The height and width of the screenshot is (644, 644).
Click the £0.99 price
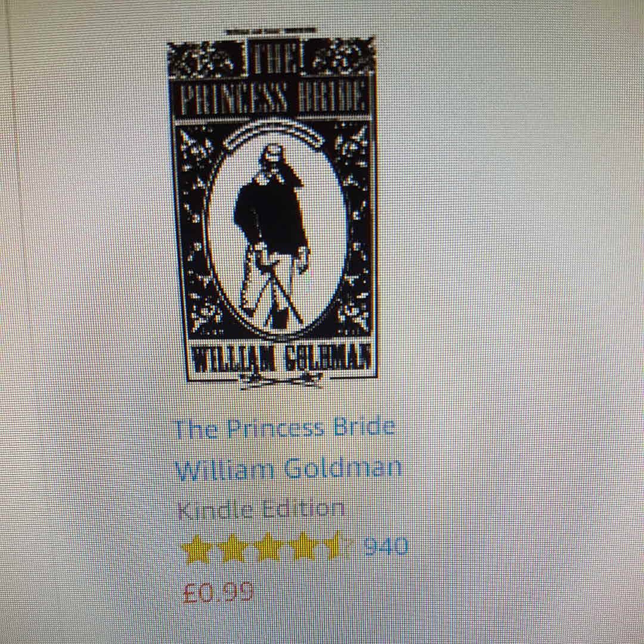point(218,592)
